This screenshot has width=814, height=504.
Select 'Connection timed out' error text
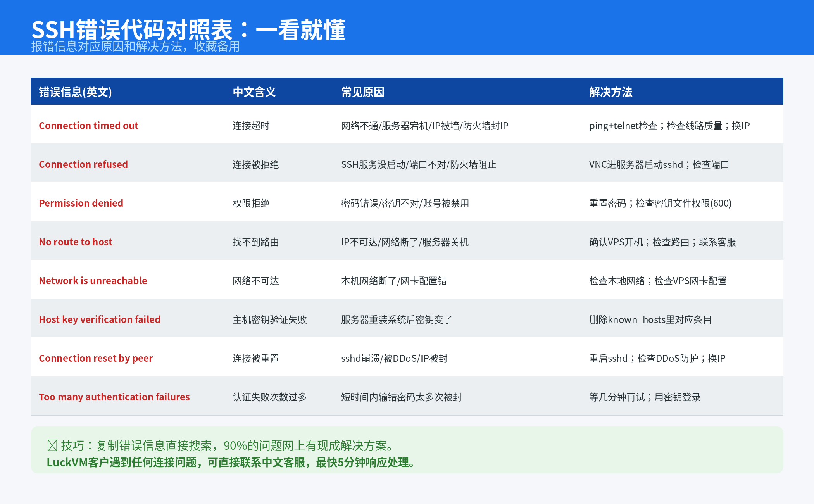[x=88, y=126]
